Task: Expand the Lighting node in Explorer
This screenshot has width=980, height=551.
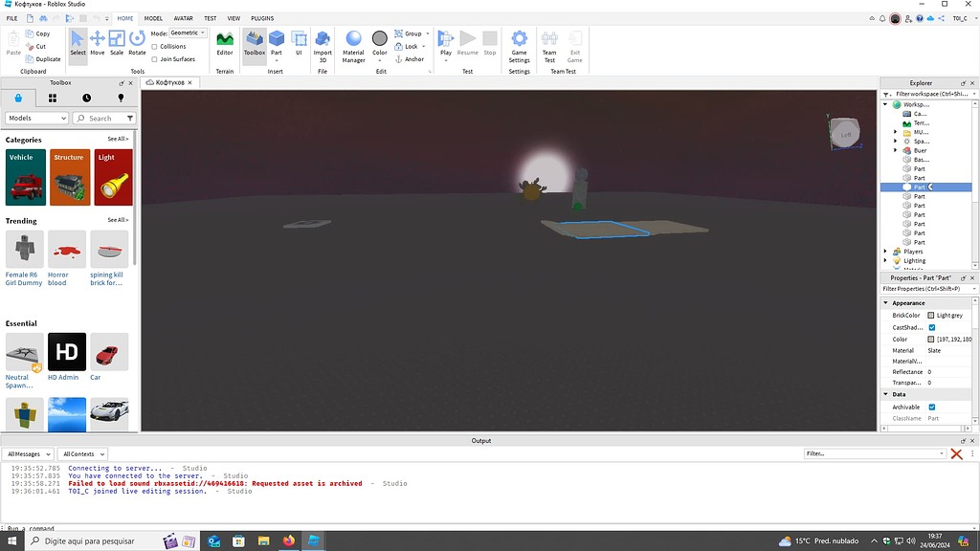Action: point(885,260)
